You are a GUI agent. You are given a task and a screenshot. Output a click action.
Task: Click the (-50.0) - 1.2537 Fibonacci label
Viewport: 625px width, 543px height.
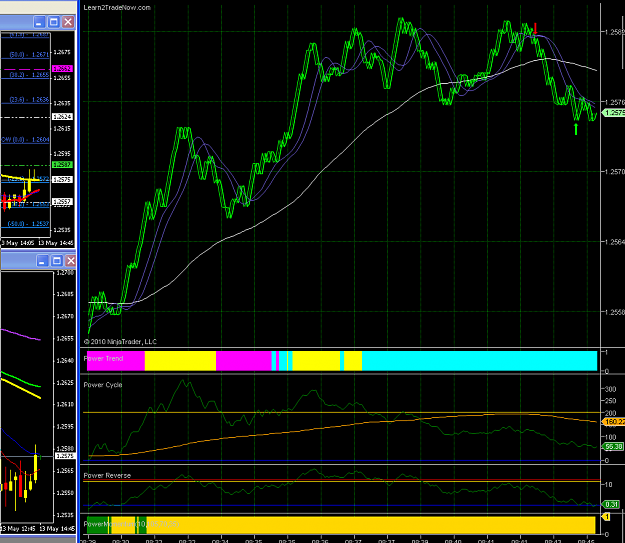point(28,224)
